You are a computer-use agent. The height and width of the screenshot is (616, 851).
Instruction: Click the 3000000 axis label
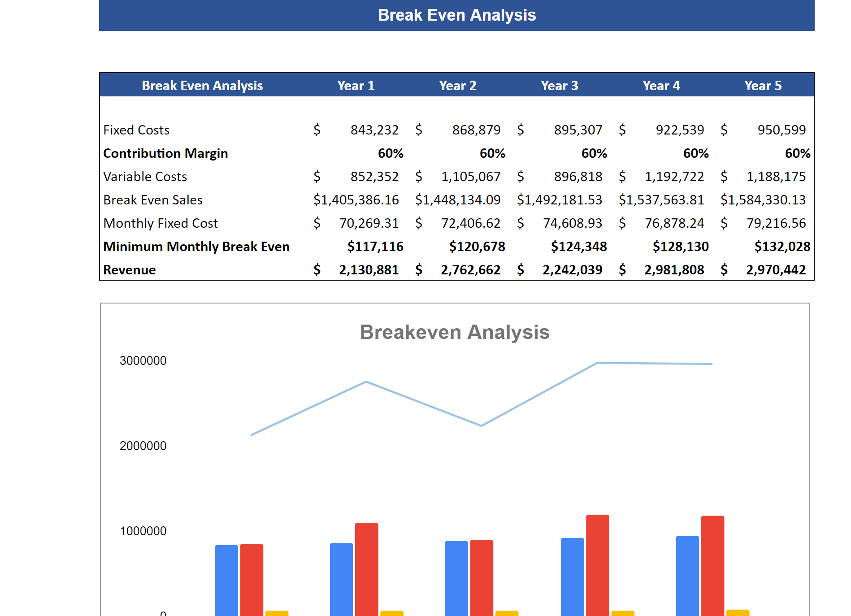click(x=143, y=360)
